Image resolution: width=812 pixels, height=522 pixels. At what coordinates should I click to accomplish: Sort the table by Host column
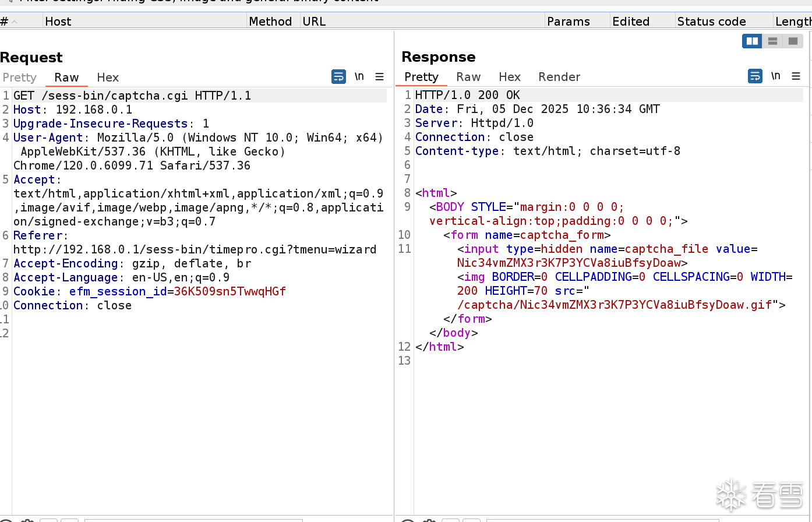[x=58, y=22]
